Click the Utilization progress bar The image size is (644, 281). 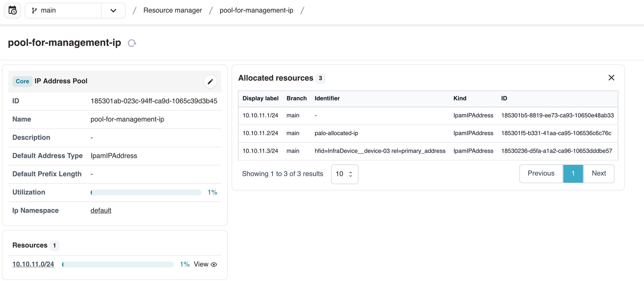tap(146, 192)
